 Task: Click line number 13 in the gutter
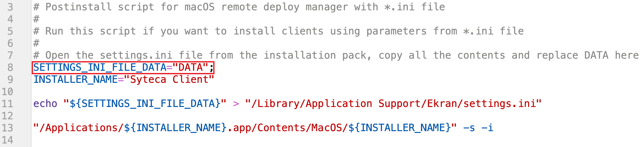click(x=7, y=128)
